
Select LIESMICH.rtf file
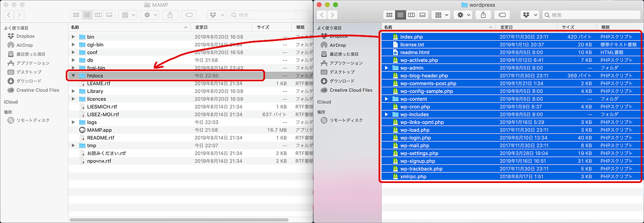pyautogui.click(x=191, y=107)
